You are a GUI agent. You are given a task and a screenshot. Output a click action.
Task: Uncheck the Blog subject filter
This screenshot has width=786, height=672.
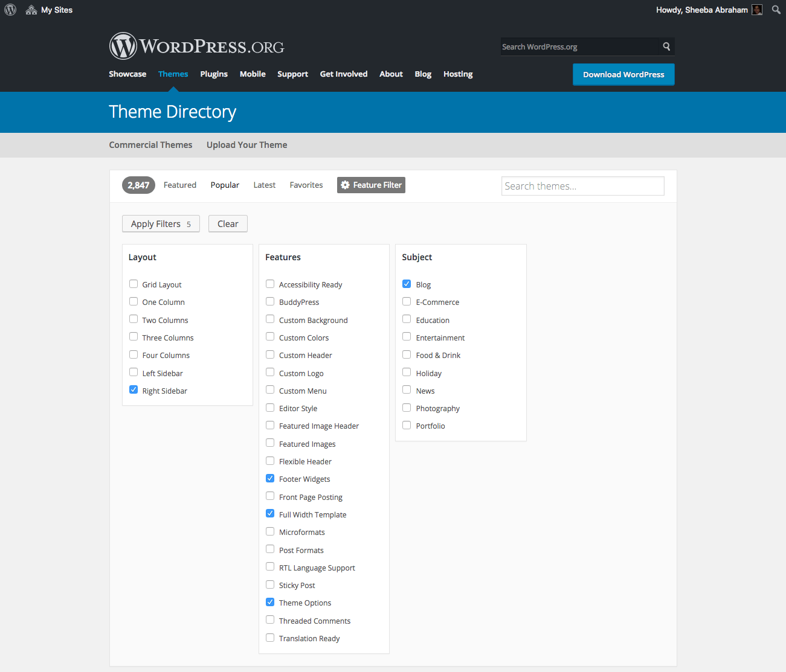click(406, 283)
